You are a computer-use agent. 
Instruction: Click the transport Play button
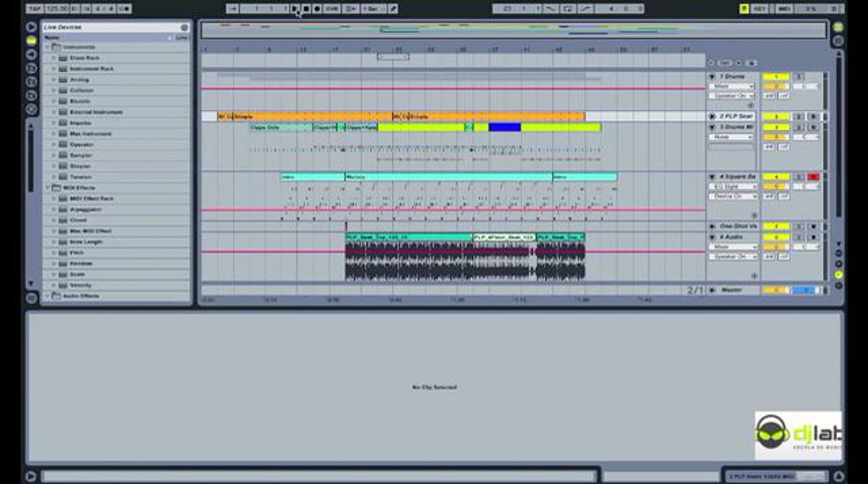point(294,9)
